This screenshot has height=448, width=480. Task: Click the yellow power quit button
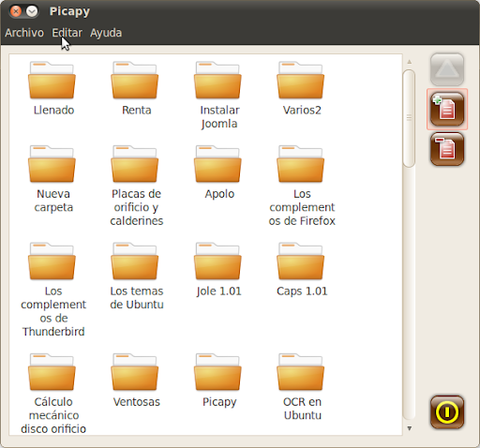[x=447, y=412]
